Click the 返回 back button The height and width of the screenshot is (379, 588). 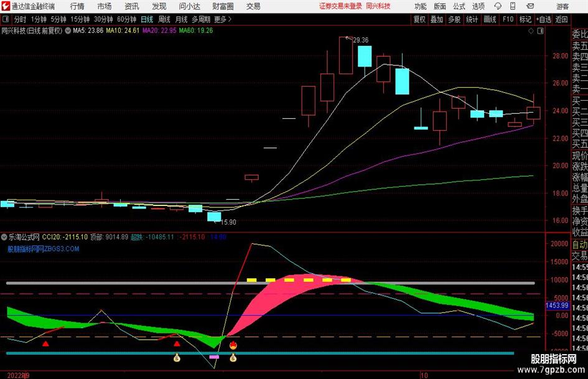click(561, 19)
